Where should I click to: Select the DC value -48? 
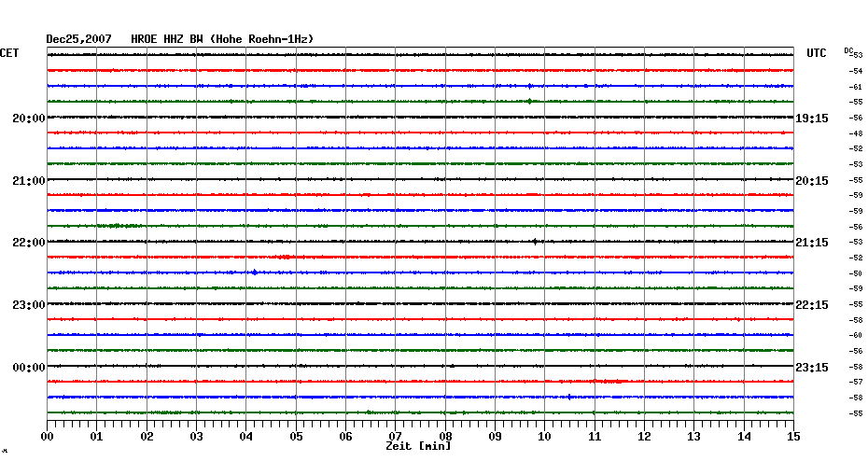click(856, 133)
